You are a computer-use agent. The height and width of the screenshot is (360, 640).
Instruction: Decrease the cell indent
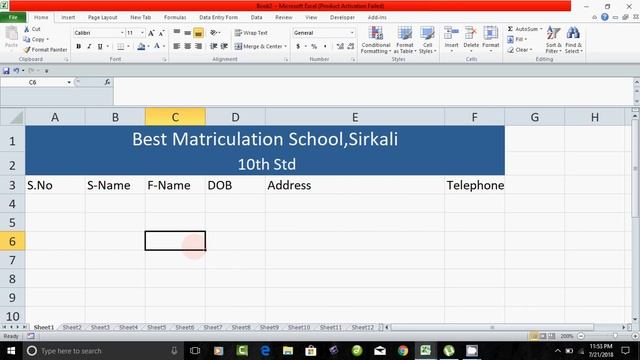(x=213, y=46)
